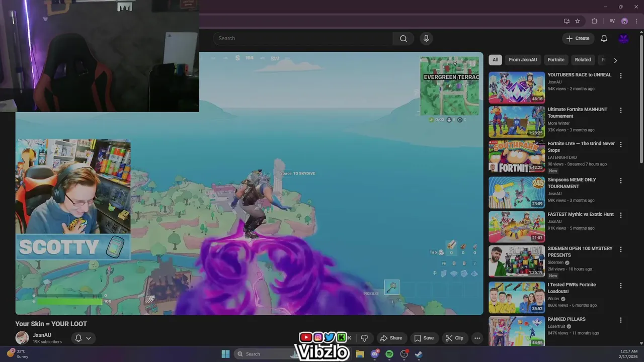
Task: Bookmark this page with the star icon
Action: click(578, 21)
